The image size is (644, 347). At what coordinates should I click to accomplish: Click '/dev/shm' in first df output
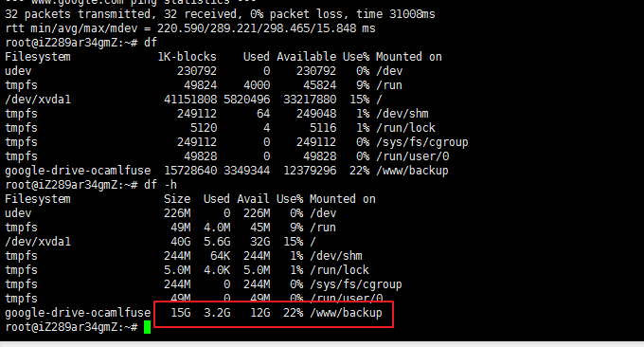pyautogui.click(x=402, y=114)
